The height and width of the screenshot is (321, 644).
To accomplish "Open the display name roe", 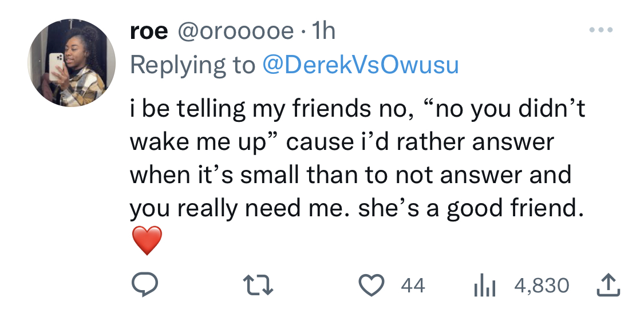I will coord(149,31).
